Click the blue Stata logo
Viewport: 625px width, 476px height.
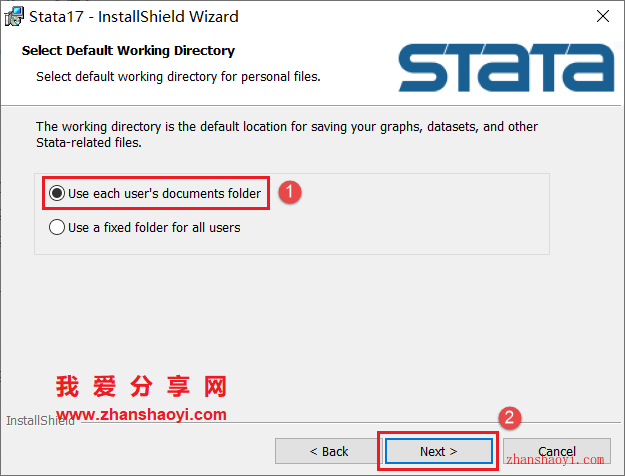[x=507, y=68]
